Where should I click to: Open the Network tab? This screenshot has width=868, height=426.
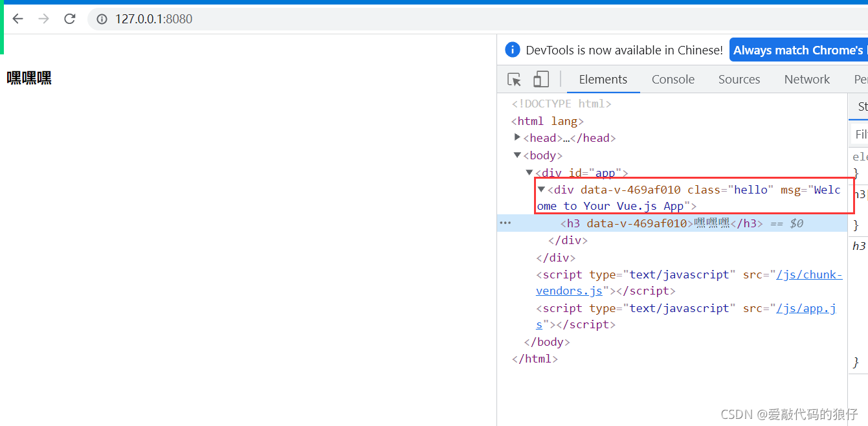click(807, 80)
